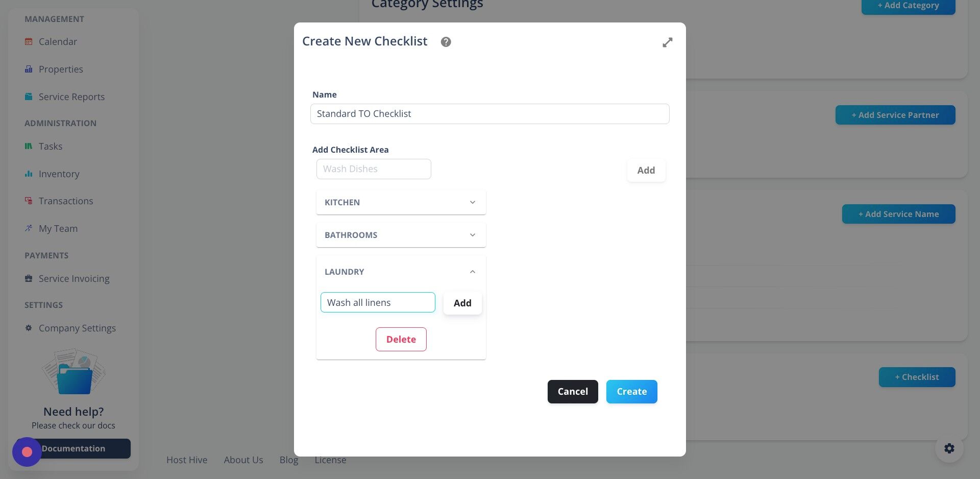This screenshot has height=479, width=980.
Task: Click the help question mark icon
Action: point(446,42)
